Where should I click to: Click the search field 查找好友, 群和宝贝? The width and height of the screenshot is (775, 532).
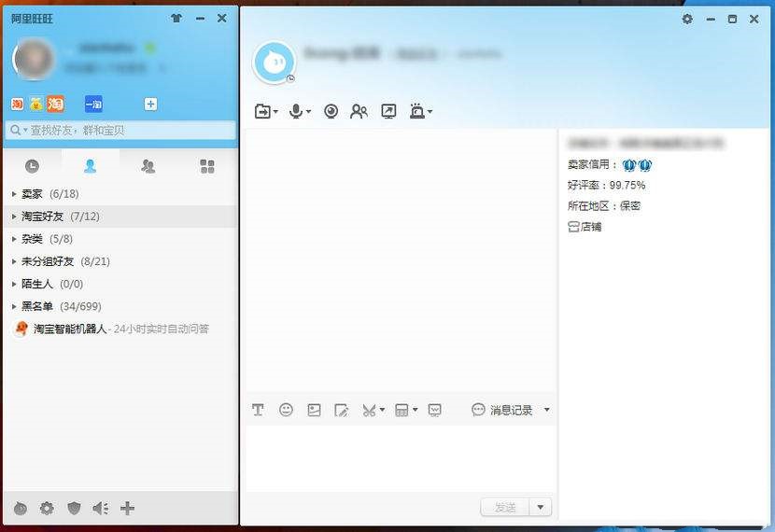pyautogui.click(x=120, y=130)
